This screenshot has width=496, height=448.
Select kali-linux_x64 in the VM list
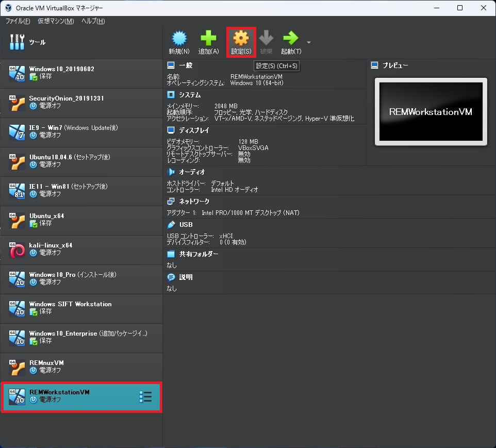pos(81,250)
